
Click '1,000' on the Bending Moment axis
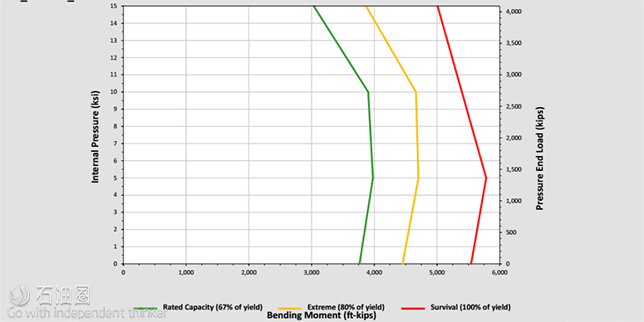click(x=186, y=272)
